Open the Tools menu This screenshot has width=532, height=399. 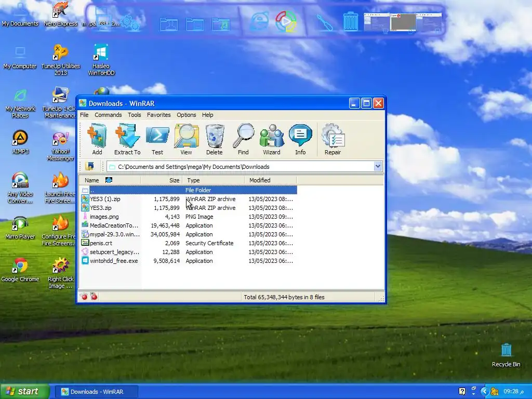pos(135,115)
